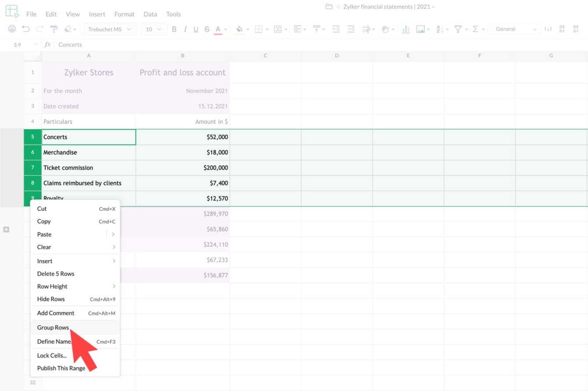
Task: Click Publish This Range option
Action: pos(61,368)
